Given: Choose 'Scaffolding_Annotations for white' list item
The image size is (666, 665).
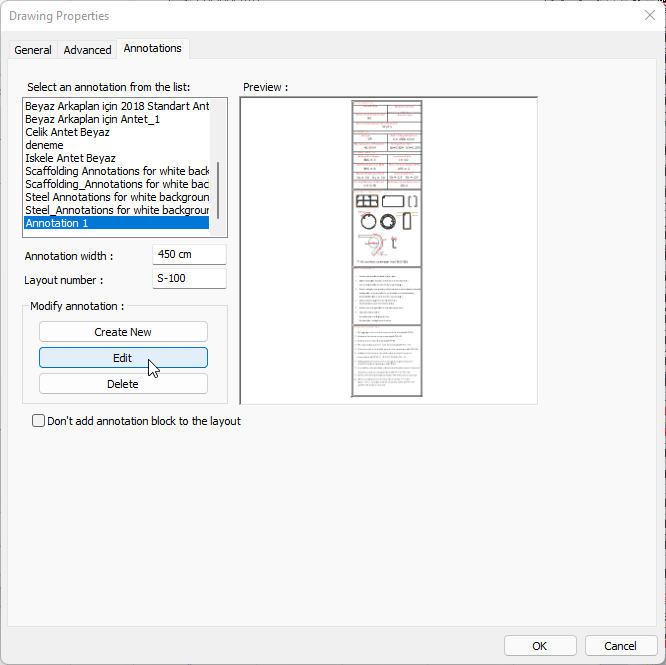Looking at the screenshot, I should tap(116, 184).
